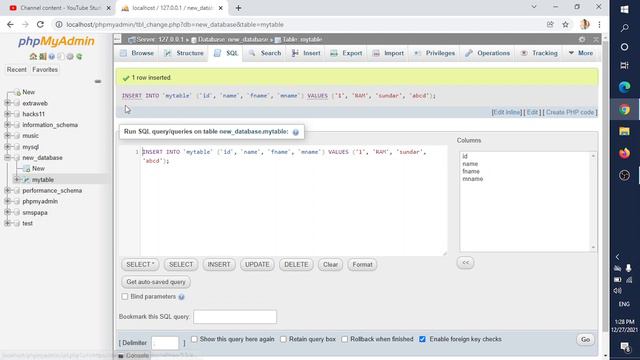
Task: Run query with Go button
Action: point(585,340)
